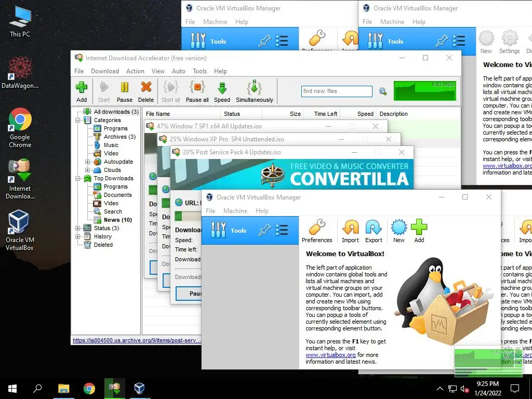Select All downloads (3) in tree
Screen dimensions: 532x399
(x=116, y=112)
